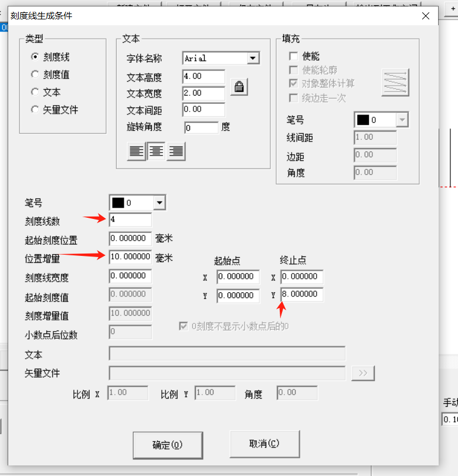Click the 起始刻度位置 input field
458x476 pixels.
130,239
